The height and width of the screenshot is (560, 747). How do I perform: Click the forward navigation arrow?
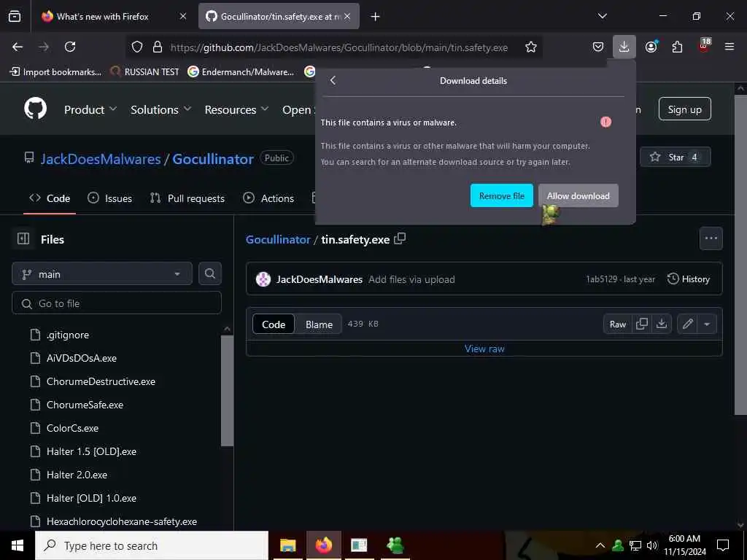point(44,47)
